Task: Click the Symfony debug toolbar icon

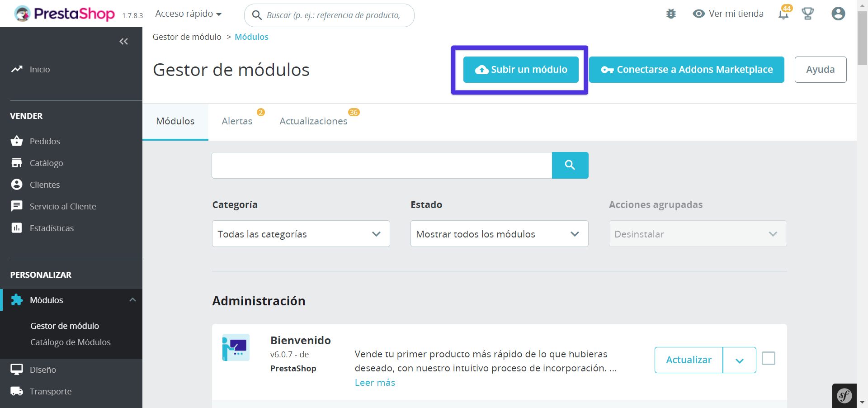Action: 844,396
